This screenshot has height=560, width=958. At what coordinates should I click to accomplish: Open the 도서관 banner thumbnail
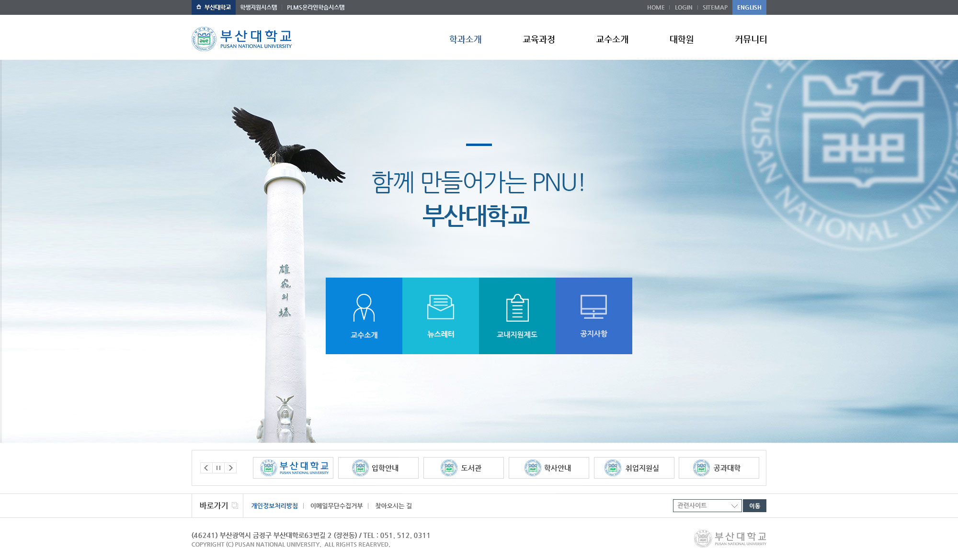click(463, 468)
